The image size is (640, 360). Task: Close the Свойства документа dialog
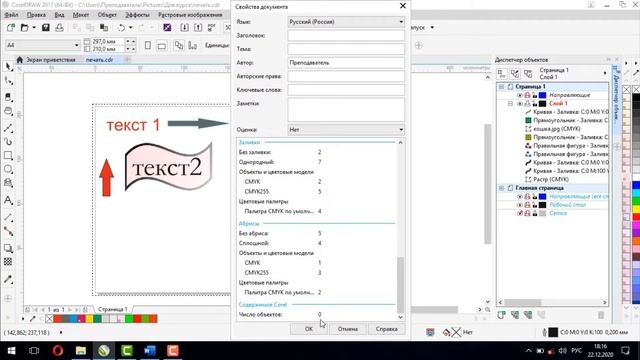click(x=403, y=6)
